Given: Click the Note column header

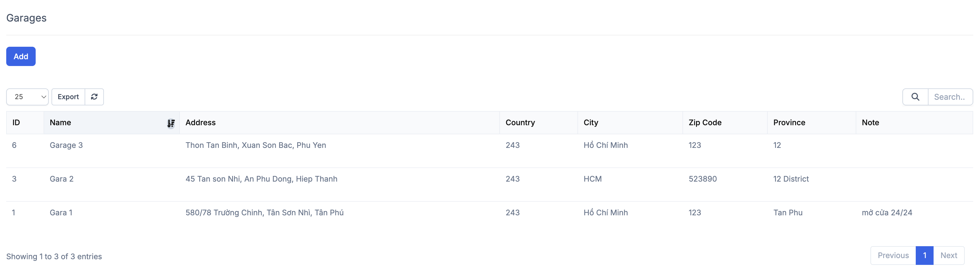Looking at the screenshot, I should tap(870, 123).
